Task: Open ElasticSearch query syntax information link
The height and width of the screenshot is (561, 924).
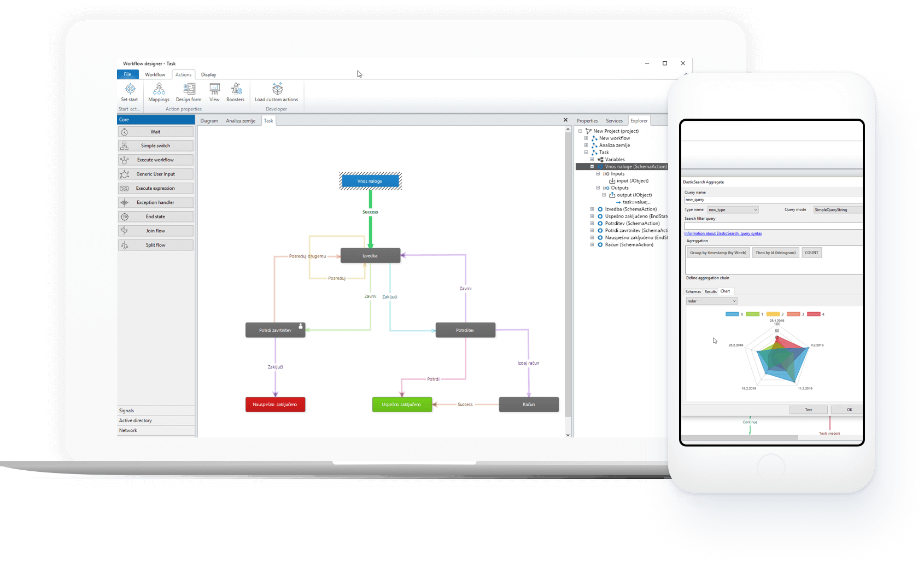Action: [723, 233]
